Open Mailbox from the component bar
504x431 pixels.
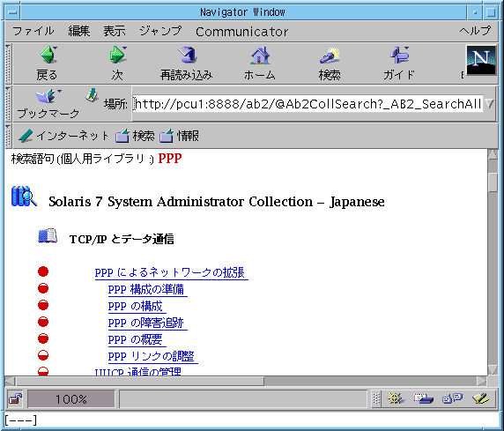(x=423, y=399)
